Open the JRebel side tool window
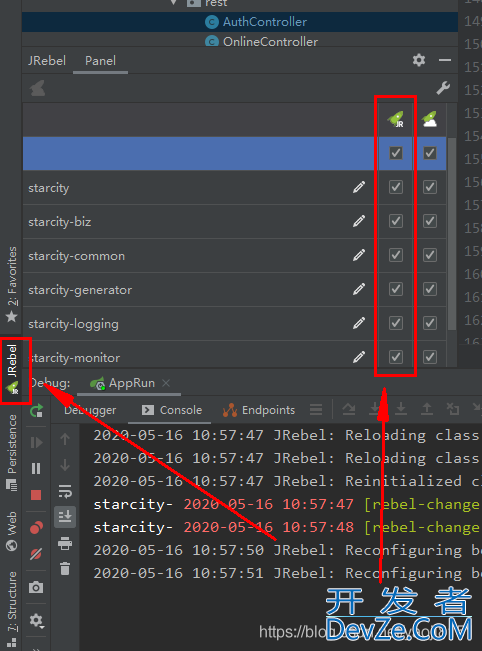The image size is (482, 651). [12, 369]
